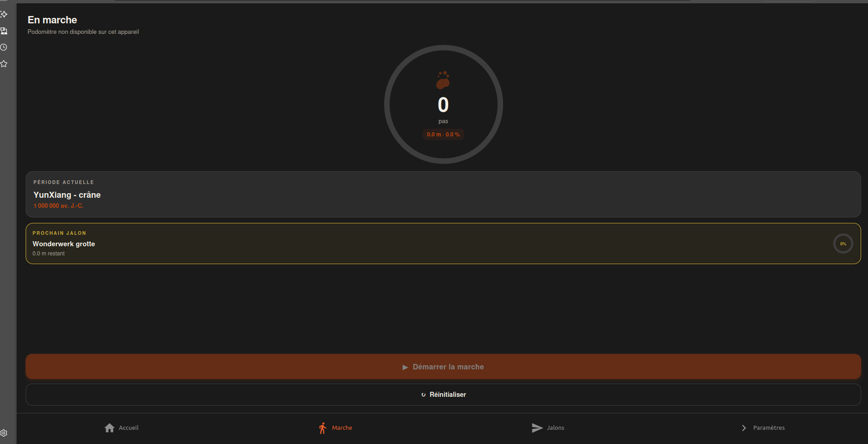Go to the Paramètres tab
This screenshot has height=444, width=868.
769,428
